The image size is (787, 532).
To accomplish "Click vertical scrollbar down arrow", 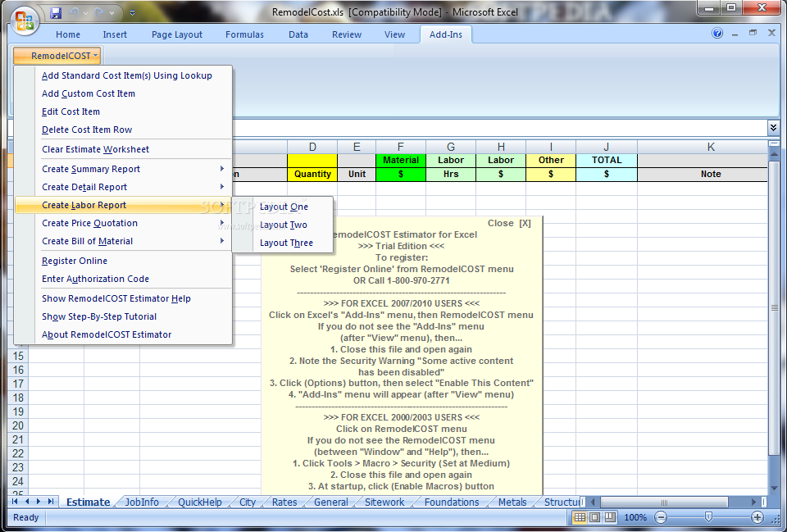I will click(774, 488).
